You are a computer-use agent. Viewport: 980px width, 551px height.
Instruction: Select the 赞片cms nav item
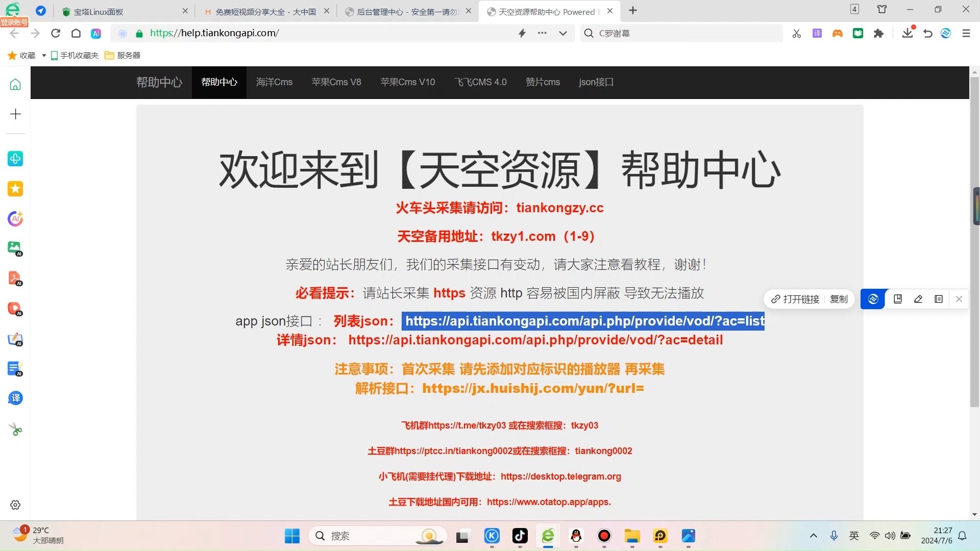[543, 82]
